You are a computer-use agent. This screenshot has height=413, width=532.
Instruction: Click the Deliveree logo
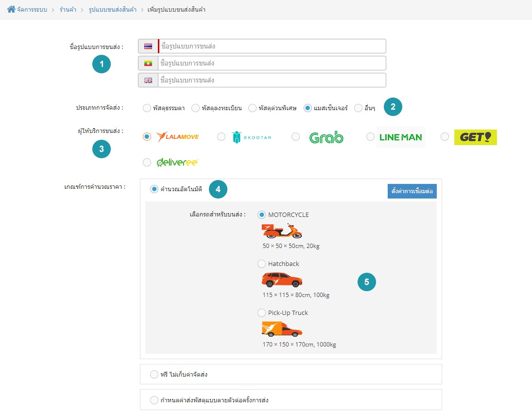tap(177, 162)
